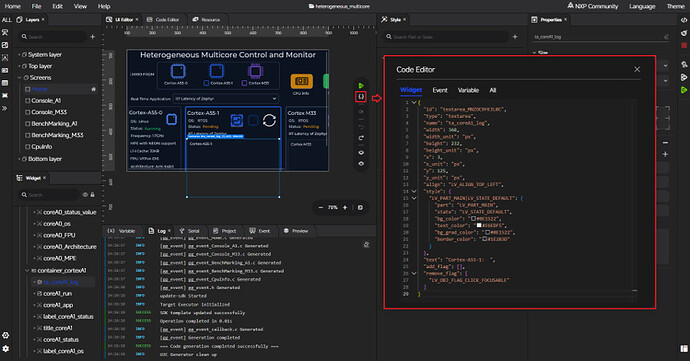
Task: Open the code editor braces icon
Action: coord(361,96)
